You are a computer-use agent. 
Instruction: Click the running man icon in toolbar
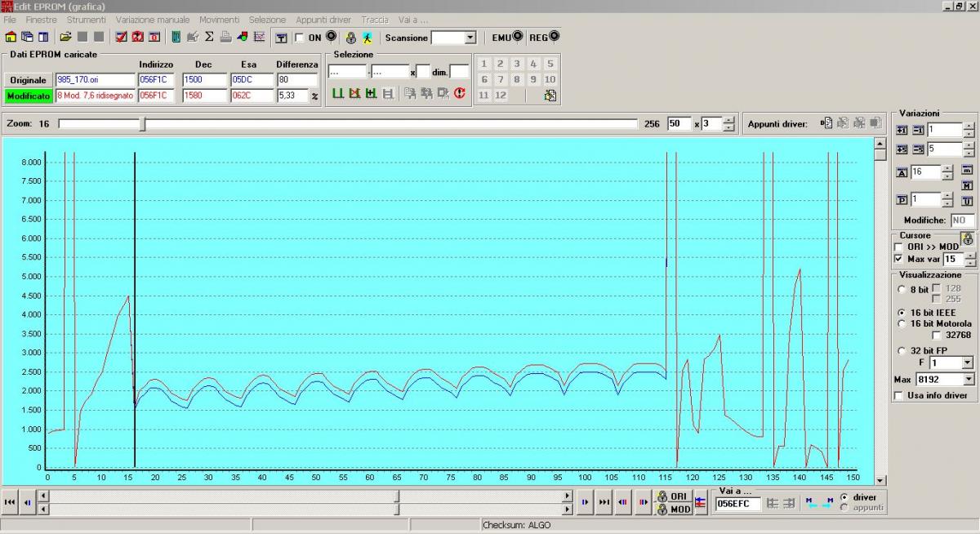(x=367, y=38)
